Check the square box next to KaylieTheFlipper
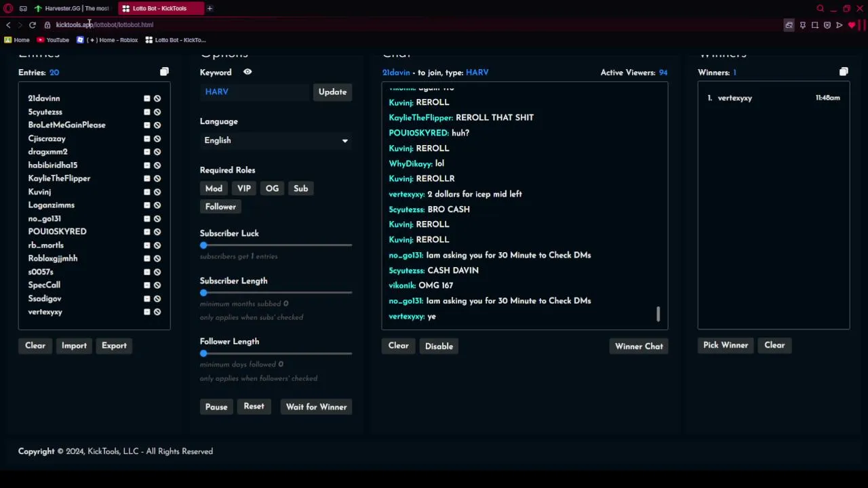 click(x=146, y=178)
